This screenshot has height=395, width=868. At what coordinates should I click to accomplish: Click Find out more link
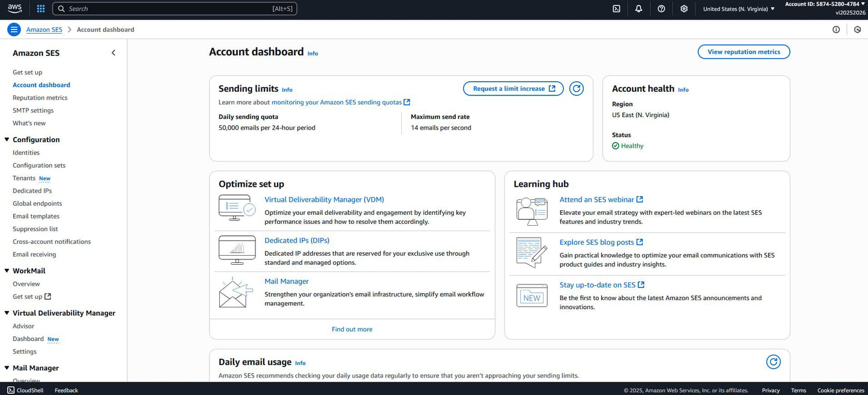(x=352, y=329)
